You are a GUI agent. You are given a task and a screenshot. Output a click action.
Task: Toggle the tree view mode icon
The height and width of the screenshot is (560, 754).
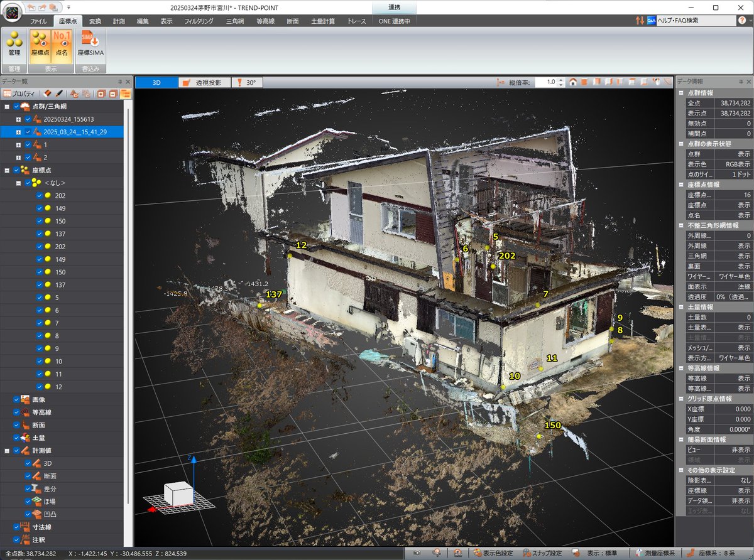(125, 94)
